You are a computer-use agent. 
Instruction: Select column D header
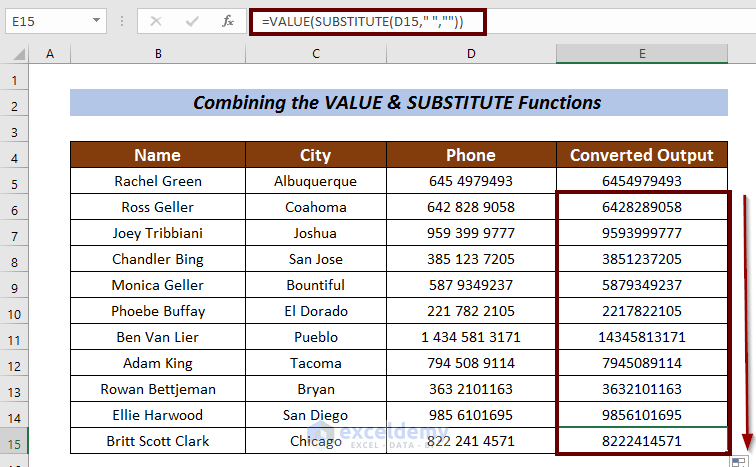coord(470,54)
